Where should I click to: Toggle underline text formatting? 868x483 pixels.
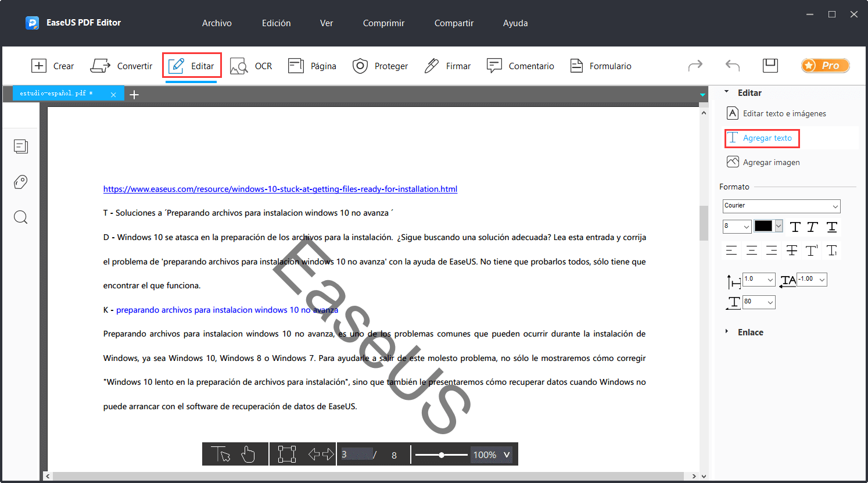tap(832, 227)
